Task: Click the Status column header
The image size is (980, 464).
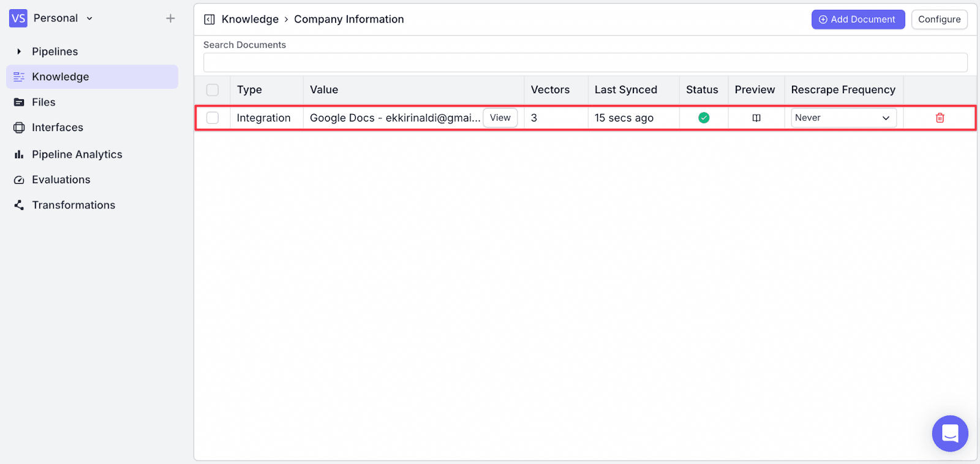Action: [x=702, y=90]
